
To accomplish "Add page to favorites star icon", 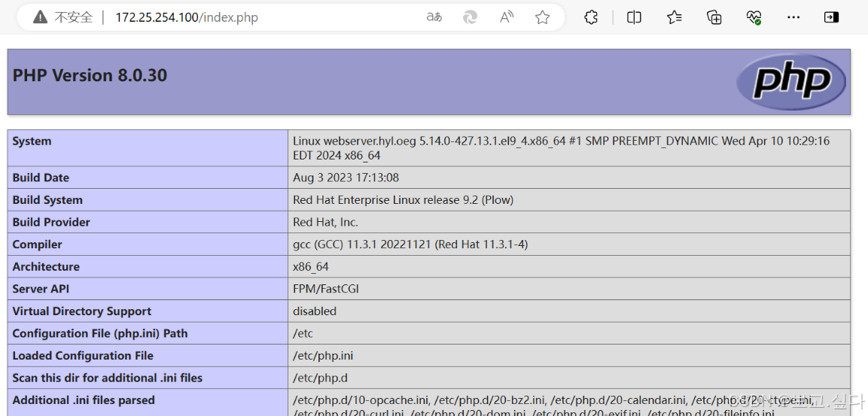I will pyautogui.click(x=543, y=18).
